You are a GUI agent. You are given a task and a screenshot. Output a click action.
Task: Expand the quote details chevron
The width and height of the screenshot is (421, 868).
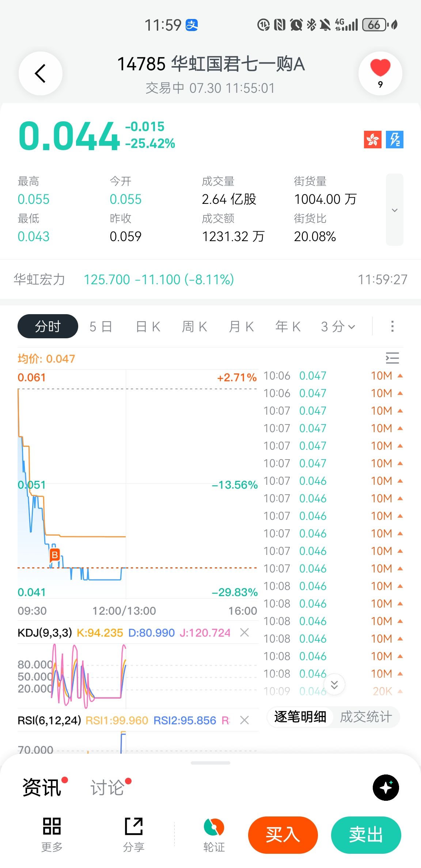[395, 210]
